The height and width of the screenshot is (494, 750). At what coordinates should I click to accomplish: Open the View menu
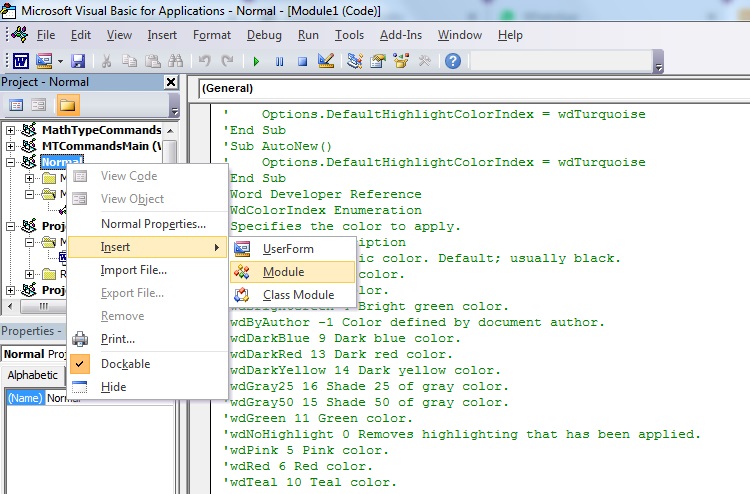(x=119, y=35)
